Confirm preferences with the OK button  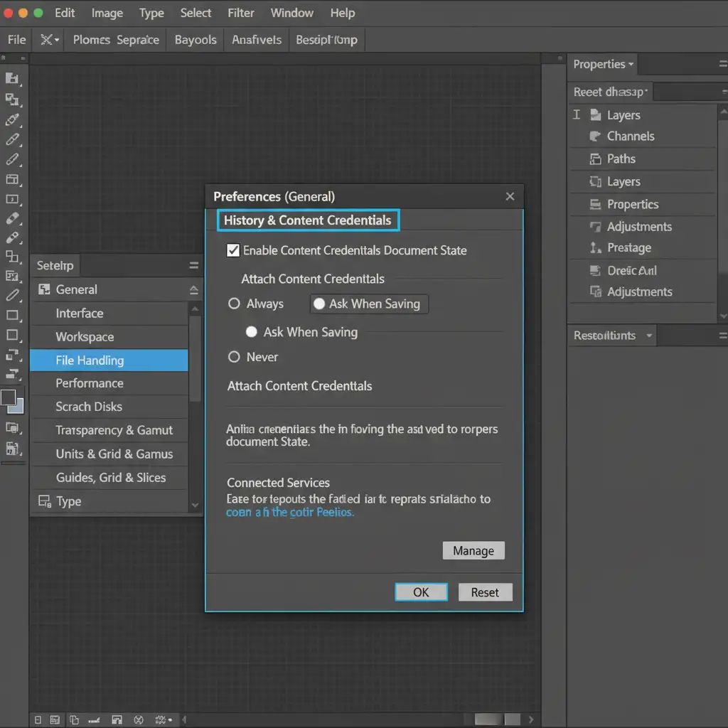click(x=421, y=592)
